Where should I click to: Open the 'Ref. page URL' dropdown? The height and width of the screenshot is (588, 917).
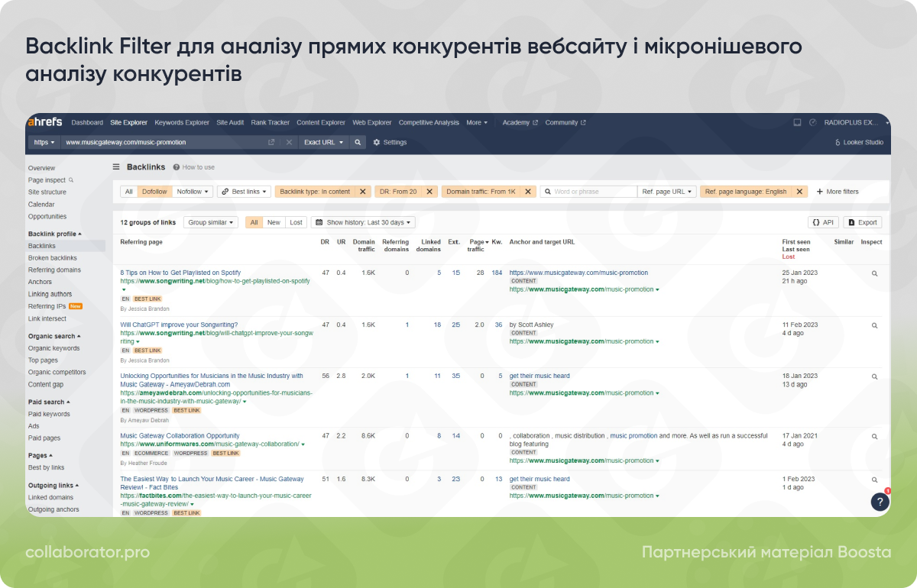(666, 192)
